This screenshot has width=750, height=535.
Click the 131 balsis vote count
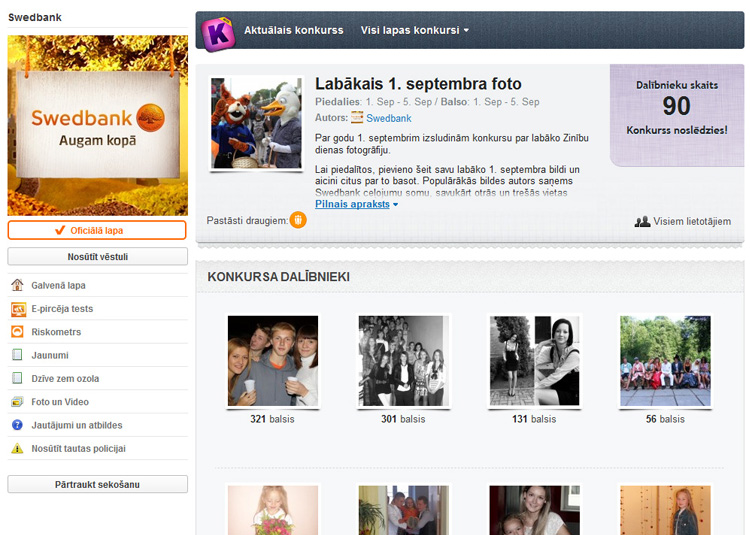pos(534,419)
